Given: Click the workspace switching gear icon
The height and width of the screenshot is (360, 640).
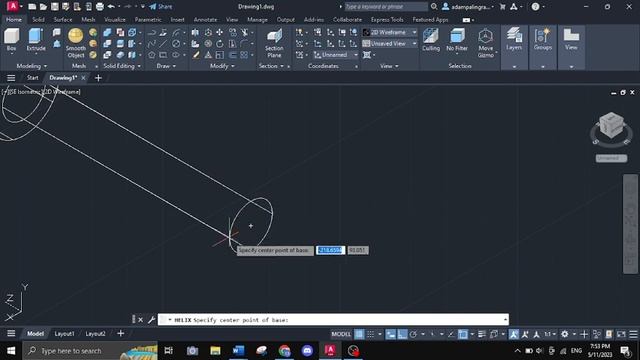Looking at the screenshot, I should [x=564, y=334].
